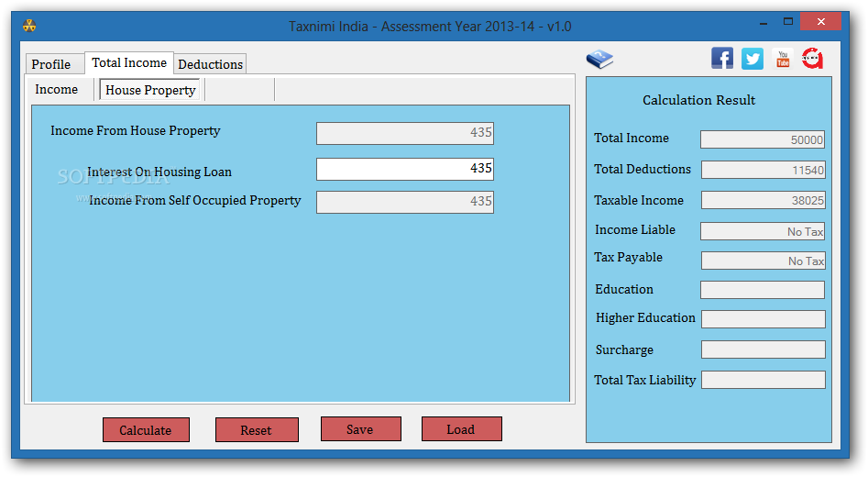Click the Higher Education result field
Viewport: 868px width, 477px height.
[763, 319]
